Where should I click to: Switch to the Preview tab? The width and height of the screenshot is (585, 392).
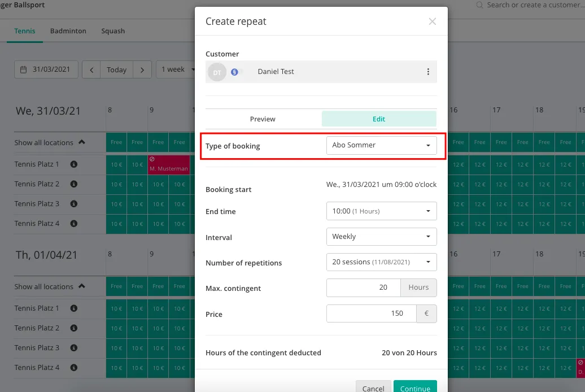tap(263, 119)
